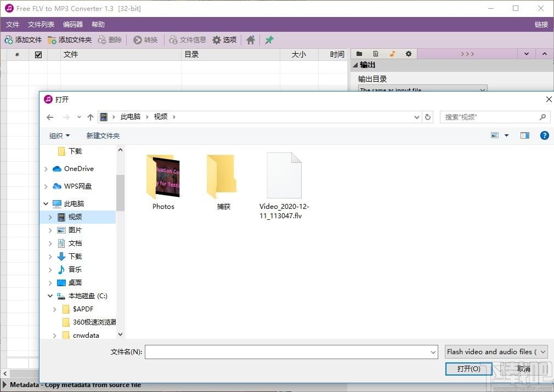Open the 文件列表 menu

(41, 24)
